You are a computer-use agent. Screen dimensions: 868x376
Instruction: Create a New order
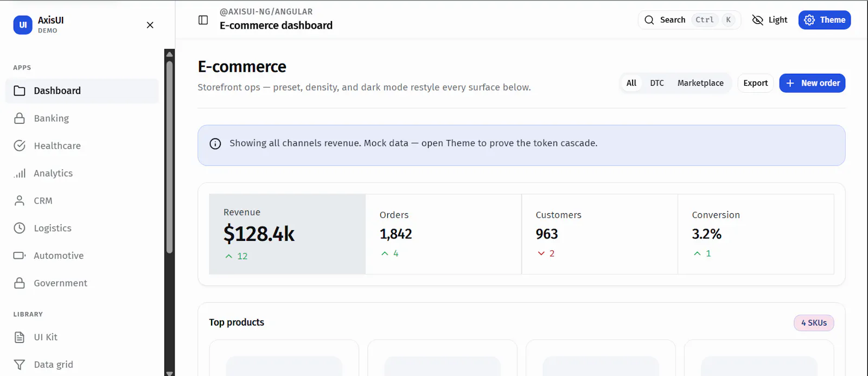812,83
